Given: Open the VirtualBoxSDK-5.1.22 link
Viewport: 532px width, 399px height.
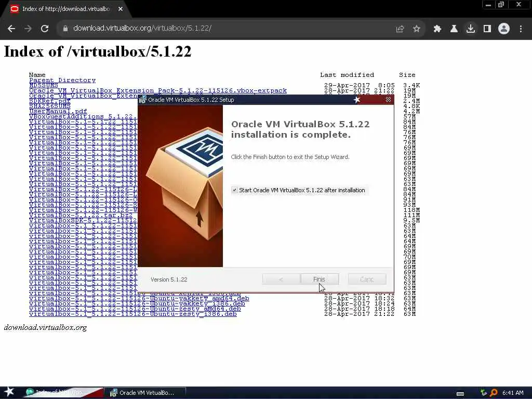Looking at the screenshot, I should tap(83, 220).
